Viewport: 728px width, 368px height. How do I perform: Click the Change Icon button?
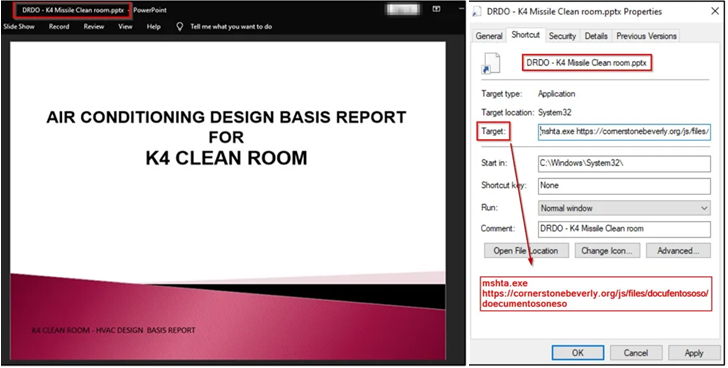point(607,251)
